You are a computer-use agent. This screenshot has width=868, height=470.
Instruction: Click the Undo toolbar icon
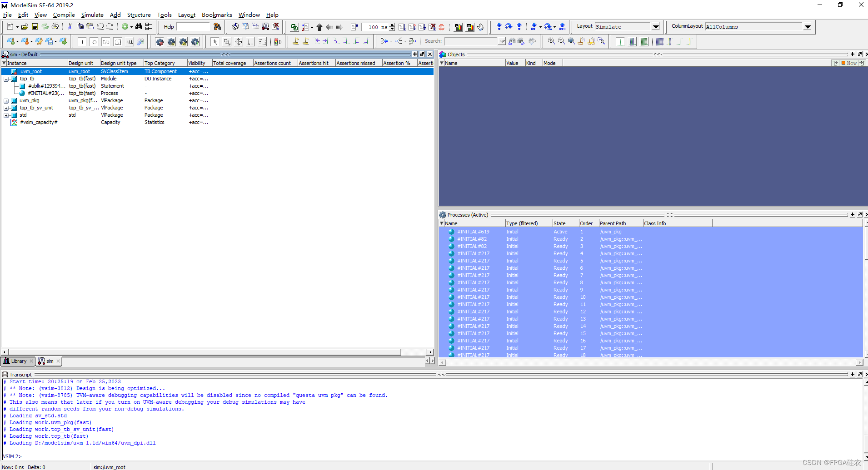point(100,27)
